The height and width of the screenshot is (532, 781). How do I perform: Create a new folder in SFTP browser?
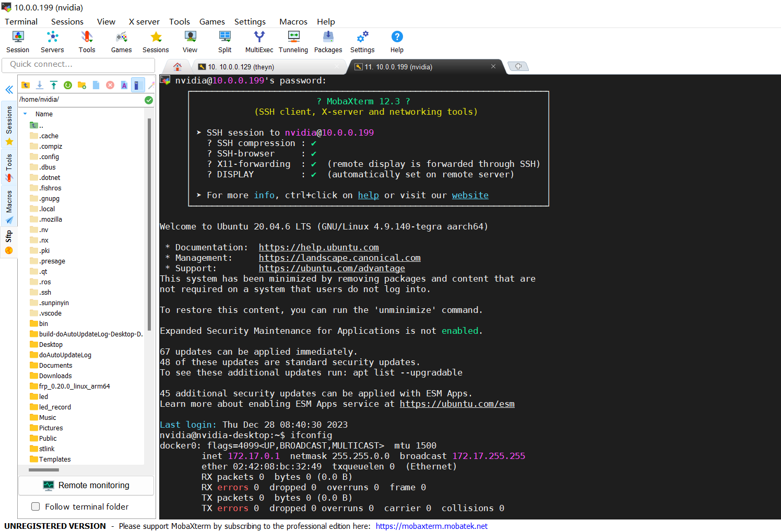82,85
